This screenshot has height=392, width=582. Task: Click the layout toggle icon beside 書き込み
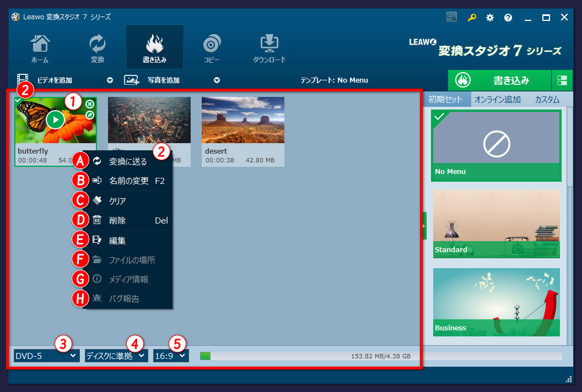click(562, 80)
